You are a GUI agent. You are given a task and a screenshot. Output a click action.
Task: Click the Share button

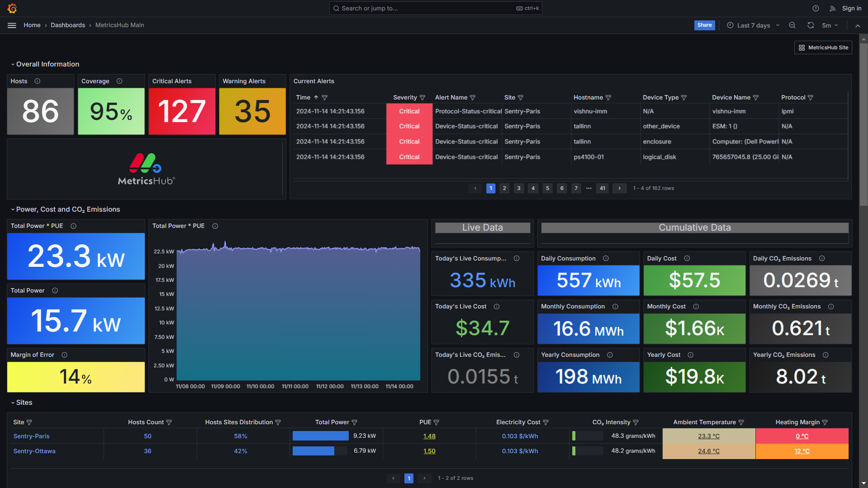pyautogui.click(x=704, y=25)
